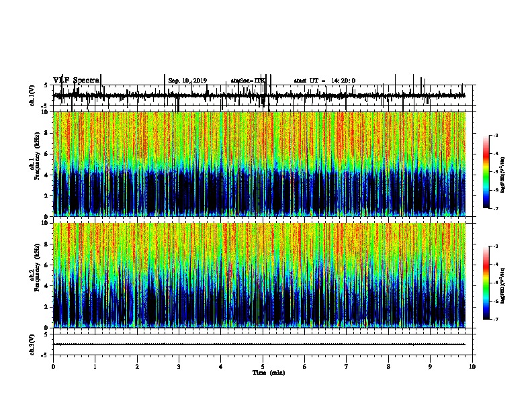Click the "ch.1(V)" waveform axis label
532x411 pixels.
pos(32,95)
